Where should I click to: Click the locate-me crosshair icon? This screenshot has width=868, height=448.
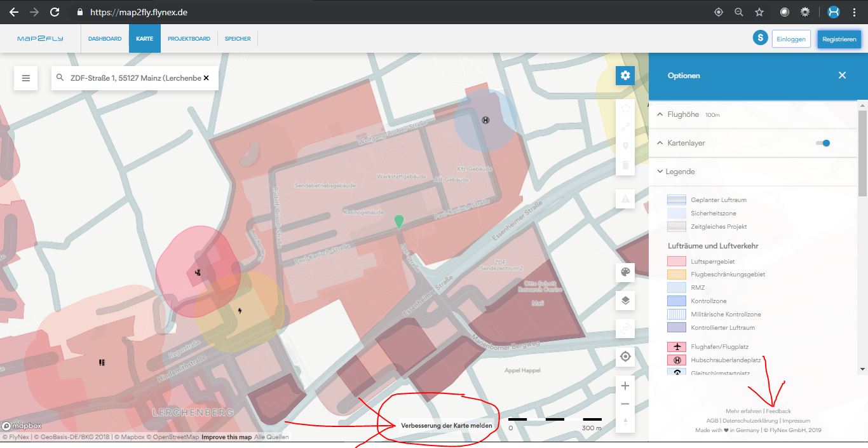coord(625,356)
